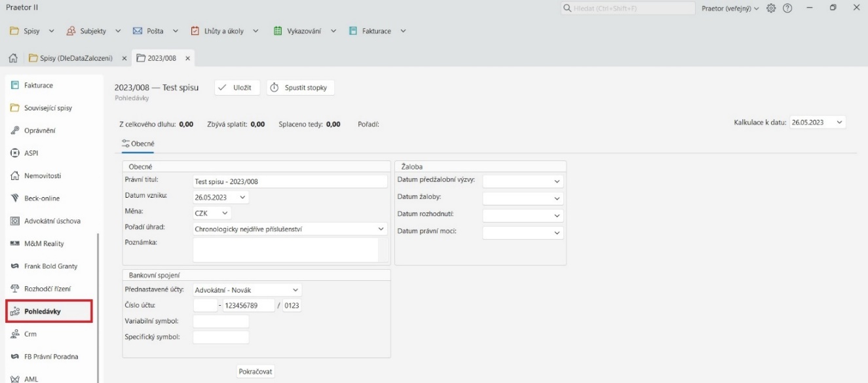Click the home icon tab

12,58
